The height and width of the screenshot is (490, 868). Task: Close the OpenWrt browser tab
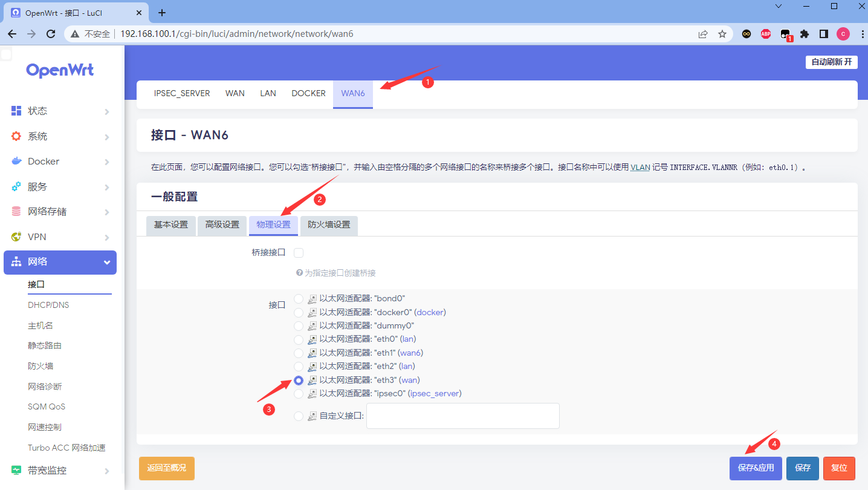click(138, 13)
